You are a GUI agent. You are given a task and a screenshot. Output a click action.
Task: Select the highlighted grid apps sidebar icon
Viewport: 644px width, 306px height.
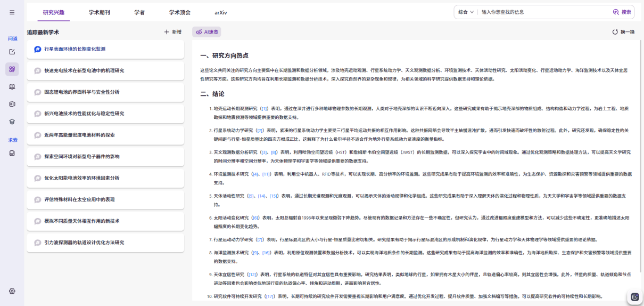pos(12,69)
